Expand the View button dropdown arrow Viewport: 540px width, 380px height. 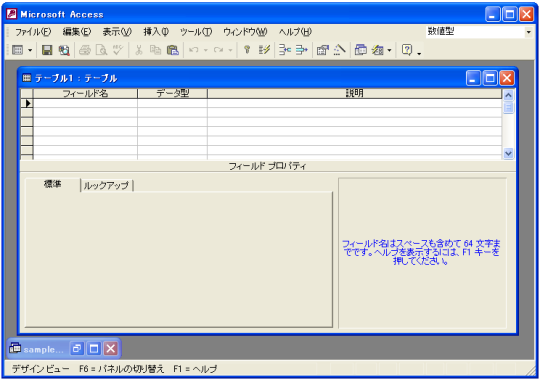(30, 51)
